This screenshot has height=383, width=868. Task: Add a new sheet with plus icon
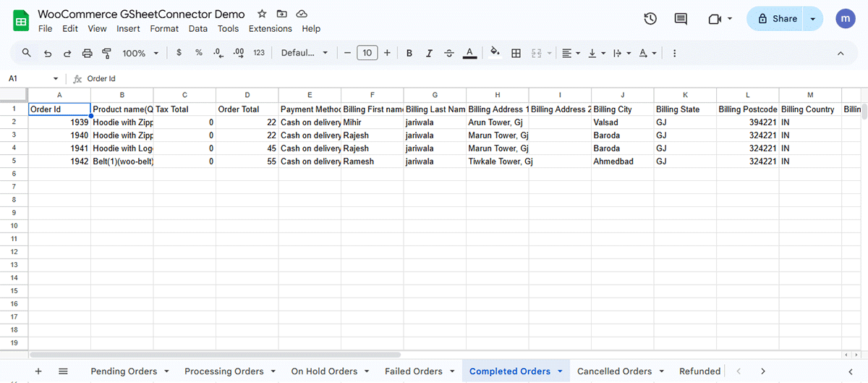coord(38,371)
